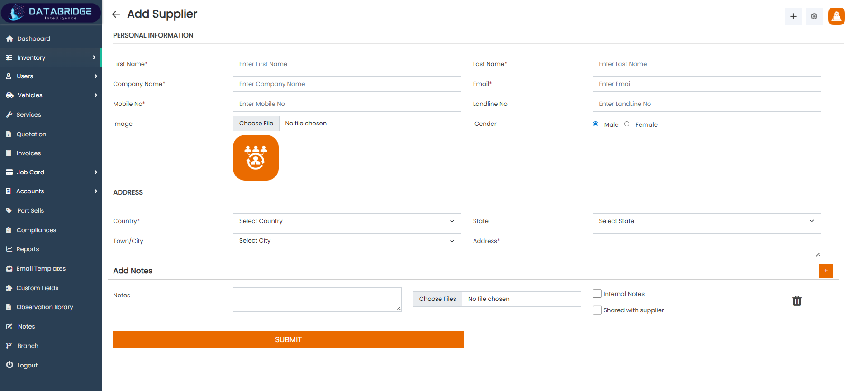Add another note with orange plus button
This screenshot has width=868, height=391.
pyautogui.click(x=826, y=271)
